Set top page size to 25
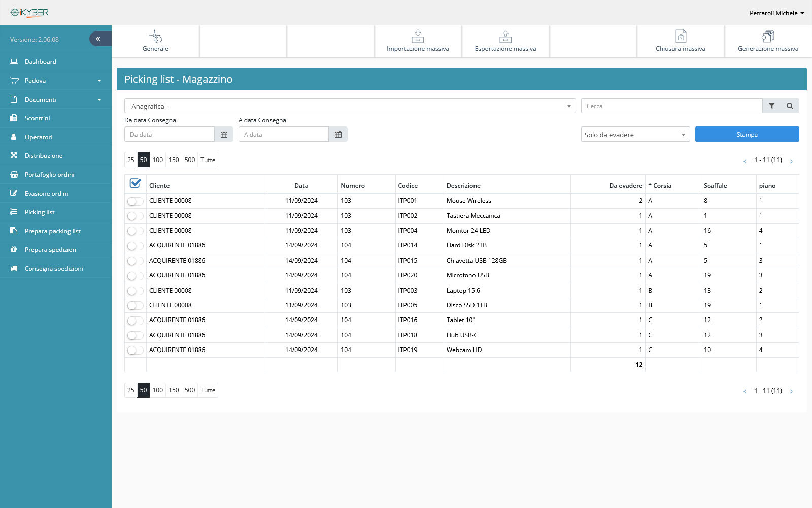The width and height of the screenshot is (812, 508). [131, 160]
